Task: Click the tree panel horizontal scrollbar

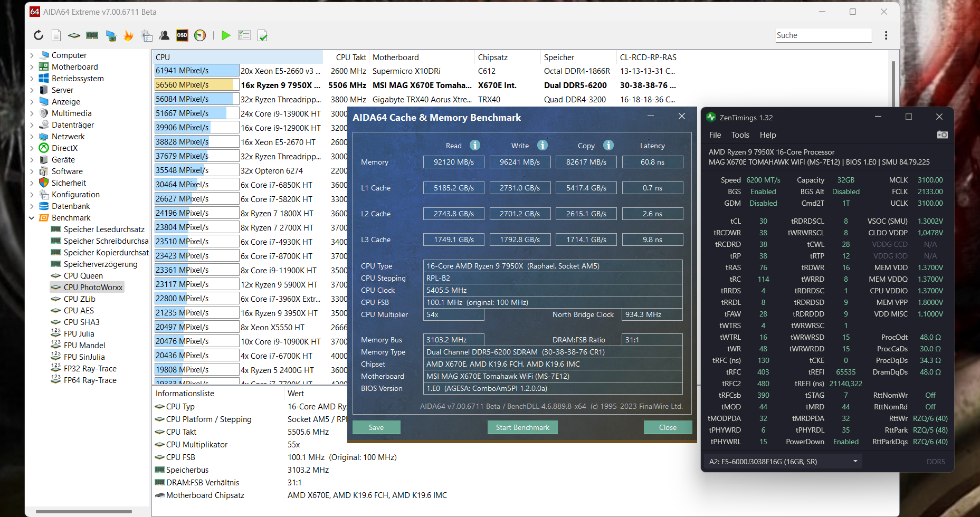Action: pyautogui.click(x=83, y=512)
